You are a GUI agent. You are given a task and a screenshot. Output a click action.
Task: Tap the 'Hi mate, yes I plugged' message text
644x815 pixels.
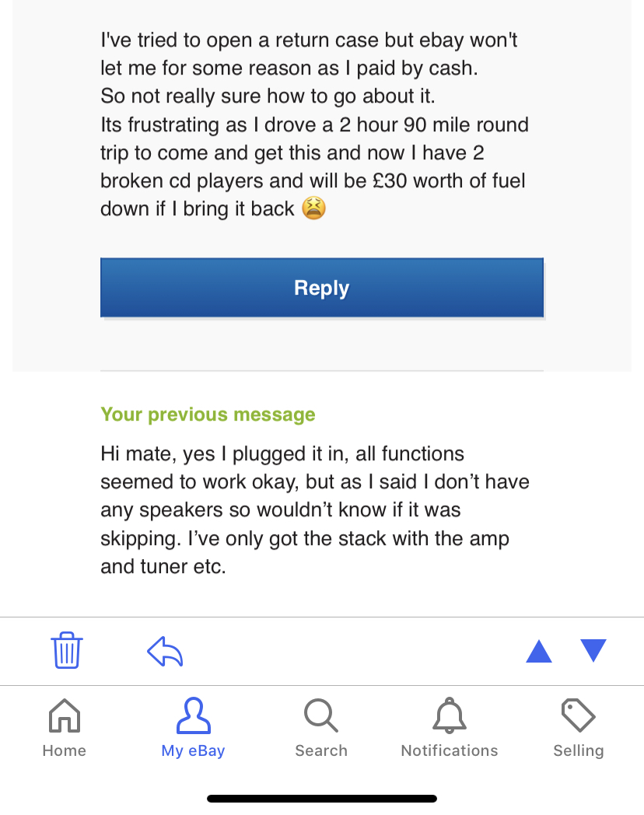tap(315, 510)
